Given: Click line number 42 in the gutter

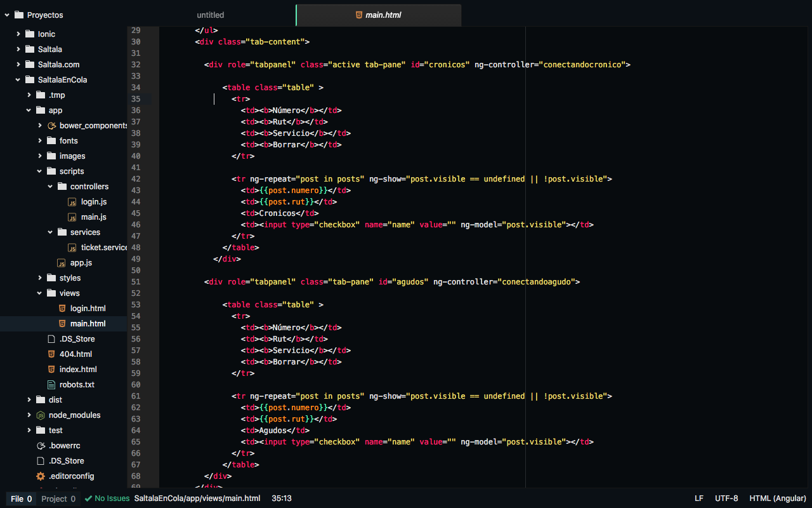Looking at the screenshot, I should tap(136, 179).
